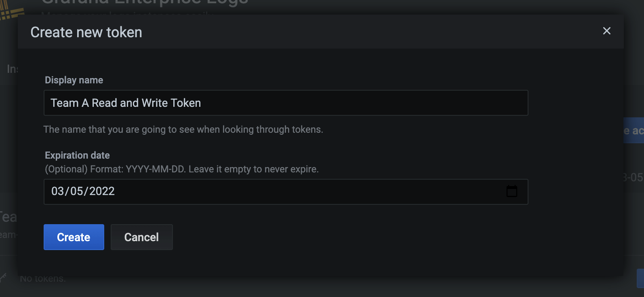Select the year 2022 in the expiration date
644x297 pixels.
[102, 191]
